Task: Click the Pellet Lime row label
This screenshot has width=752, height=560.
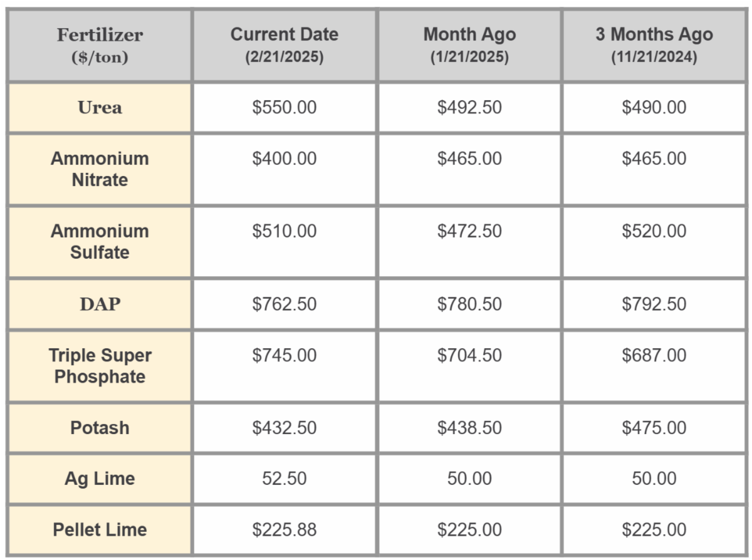Action: pos(100,529)
